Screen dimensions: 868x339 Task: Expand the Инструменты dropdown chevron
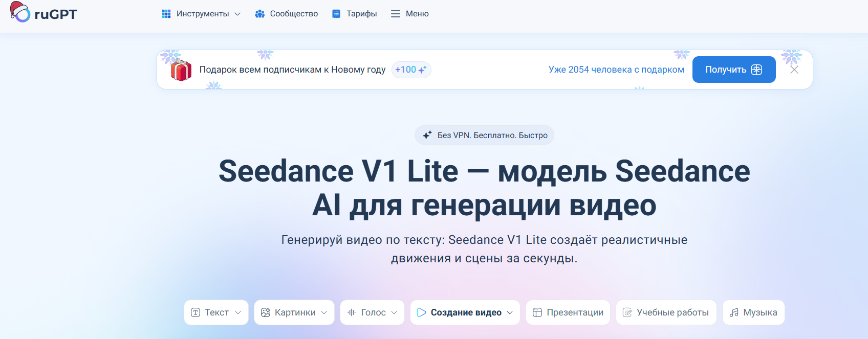click(x=237, y=14)
